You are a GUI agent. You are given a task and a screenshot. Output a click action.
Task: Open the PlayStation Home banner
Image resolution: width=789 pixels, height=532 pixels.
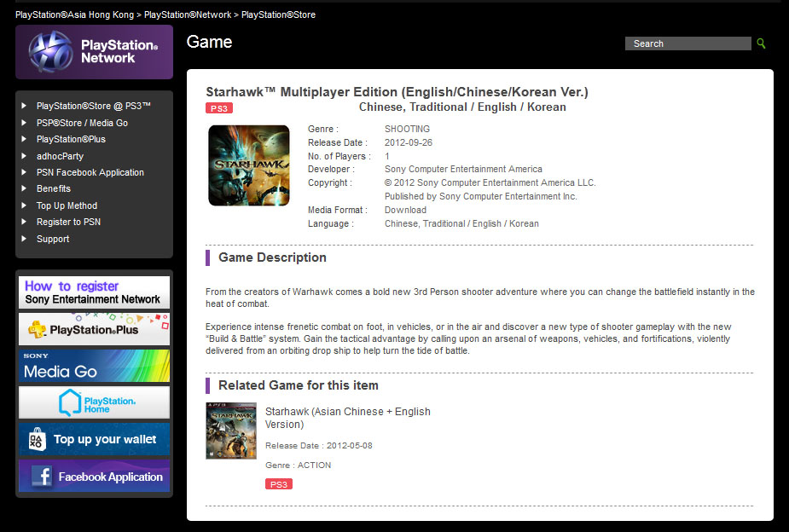pos(94,402)
